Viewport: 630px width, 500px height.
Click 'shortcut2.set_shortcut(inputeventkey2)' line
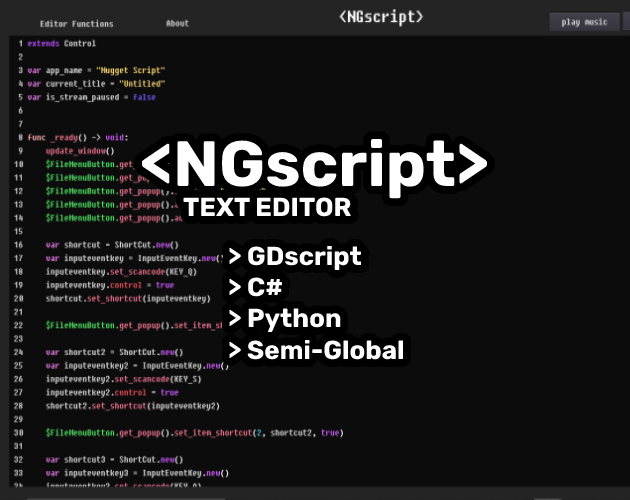[x=133, y=406]
